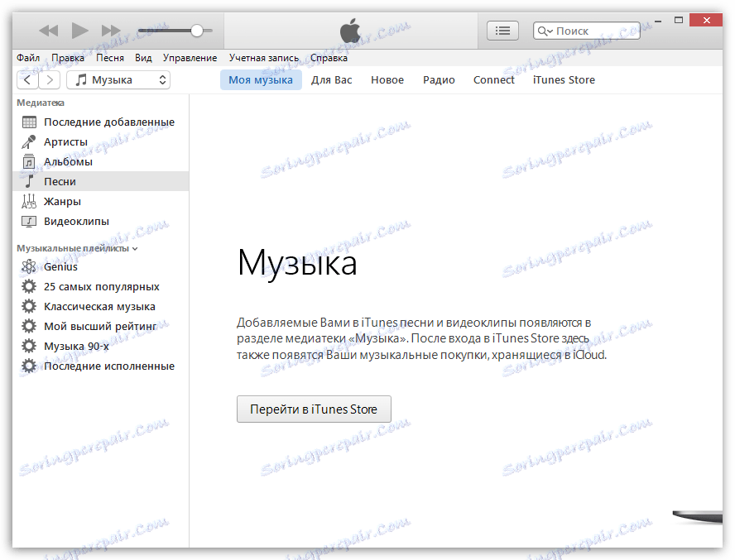Viewport: 735px width, 560px height.
Task: Open the Музыка media type dropdown
Action: tap(118, 79)
